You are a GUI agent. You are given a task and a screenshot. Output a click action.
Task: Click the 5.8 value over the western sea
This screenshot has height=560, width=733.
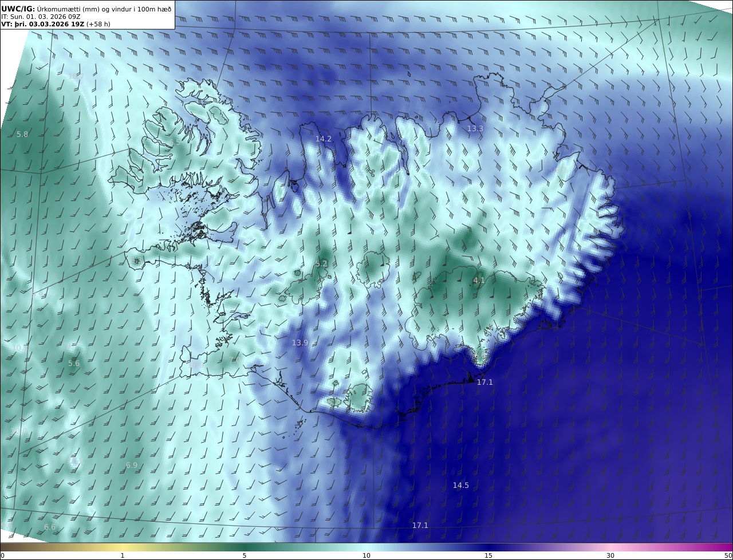[22, 135]
